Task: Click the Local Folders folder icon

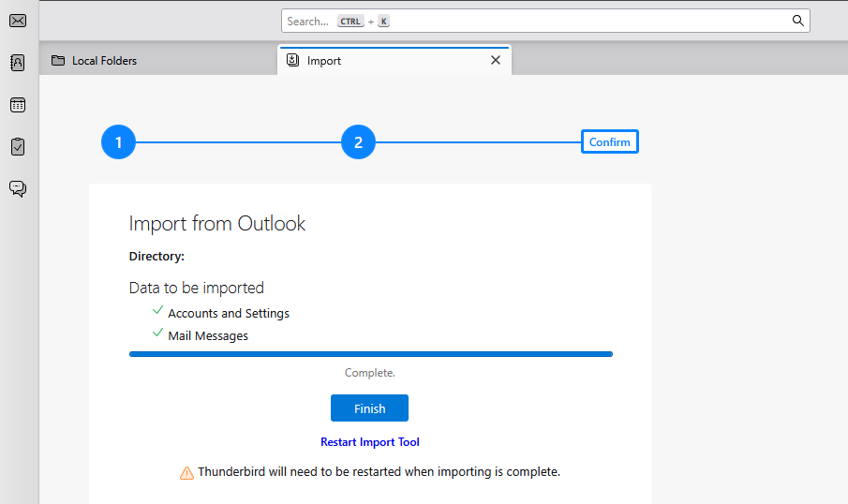Action: pyautogui.click(x=58, y=60)
